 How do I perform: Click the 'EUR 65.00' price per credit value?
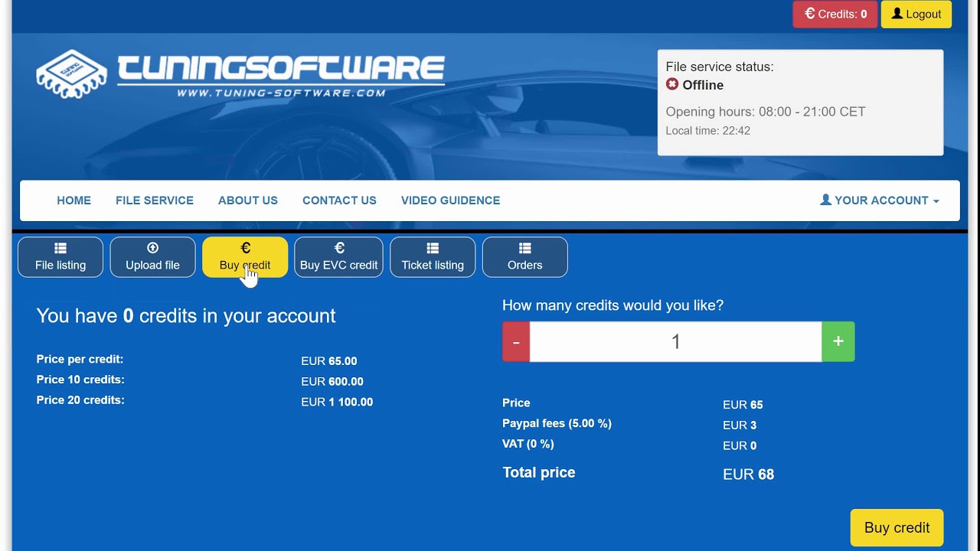tap(329, 361)
